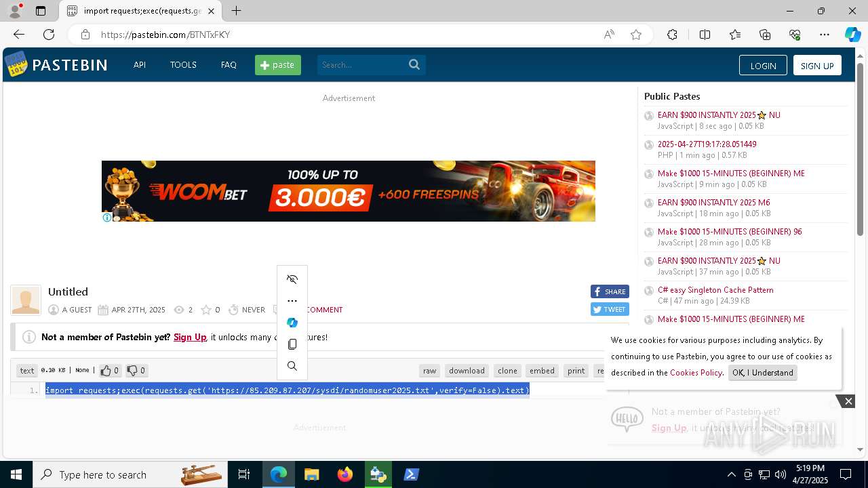Toggle Split screen view

point(705,35)
